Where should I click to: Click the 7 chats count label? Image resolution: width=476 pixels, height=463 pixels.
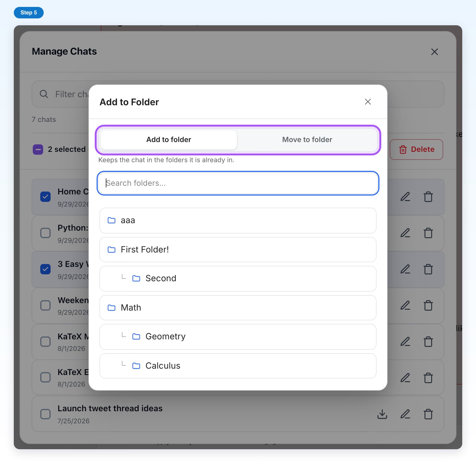click(44, 120)
